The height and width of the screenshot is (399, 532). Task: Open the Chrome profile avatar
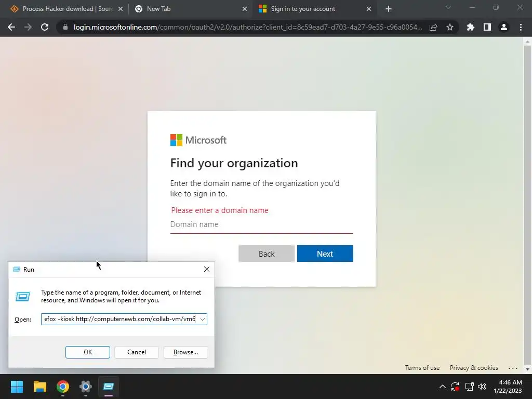coord(504,27)
